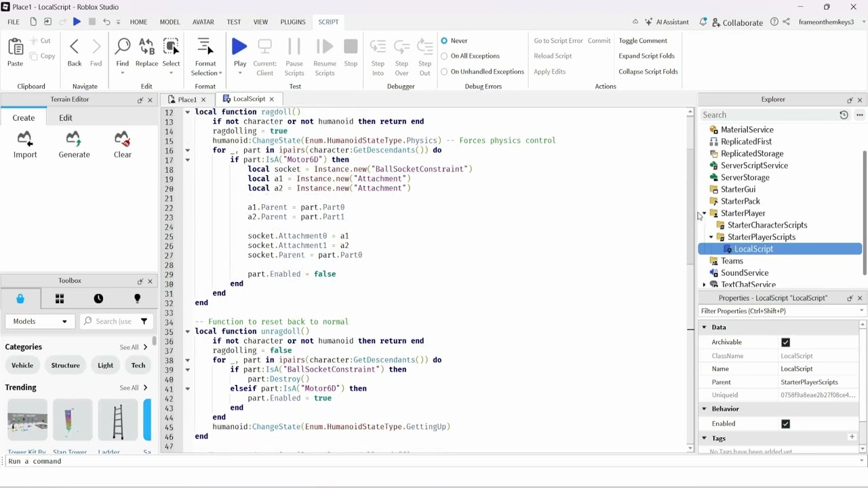This screenshot has height=488, width=868.
Task: Expand the TextChatService tree node
Action: pos(704,285)
